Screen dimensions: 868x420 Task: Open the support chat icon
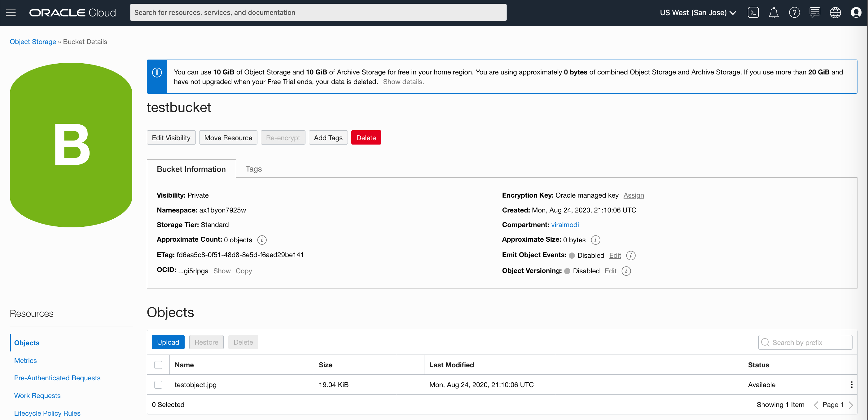[x=814, y=12]
